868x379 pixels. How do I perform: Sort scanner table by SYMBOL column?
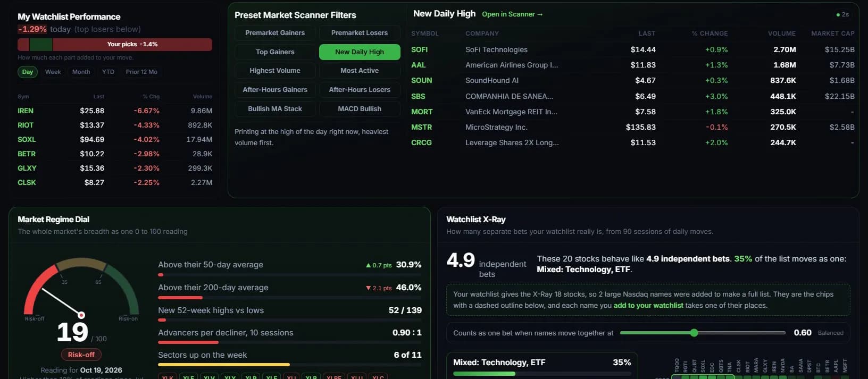[x=425, y=33]
